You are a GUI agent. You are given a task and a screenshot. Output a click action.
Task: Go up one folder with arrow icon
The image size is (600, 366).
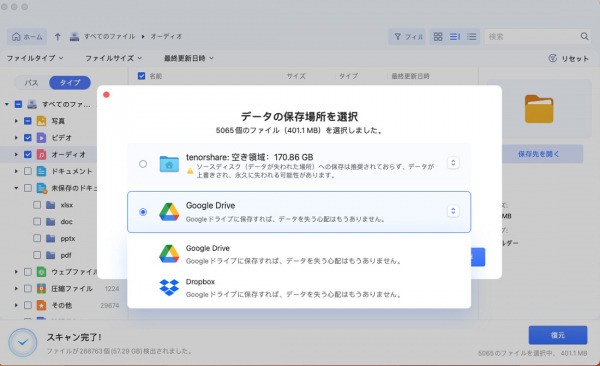tap(57, 37)
